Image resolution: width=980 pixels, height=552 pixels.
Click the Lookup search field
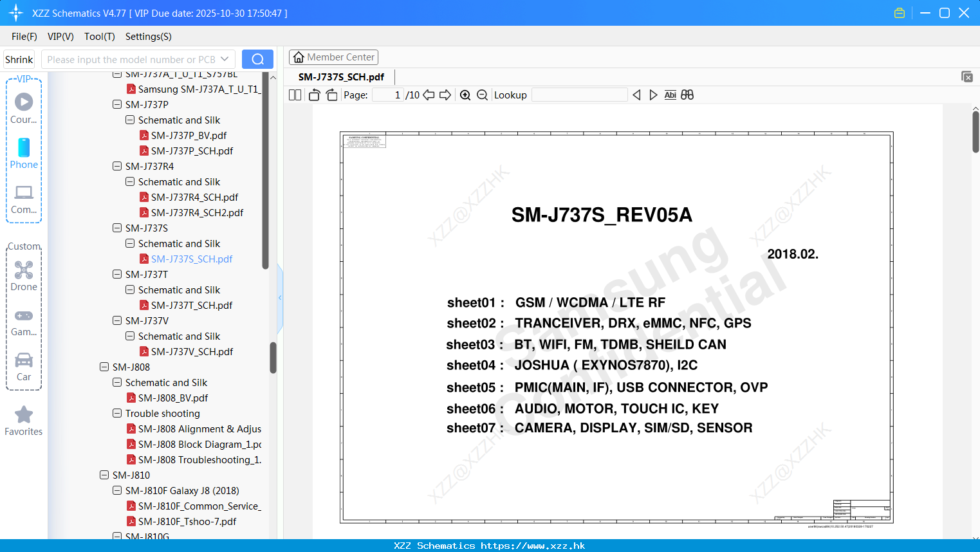click(580, 95)
